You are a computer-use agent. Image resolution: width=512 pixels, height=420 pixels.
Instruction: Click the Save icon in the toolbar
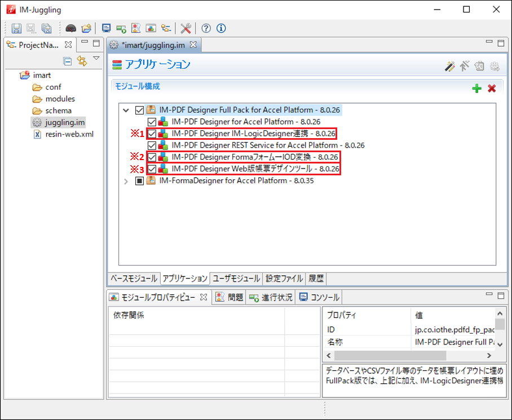coord(16,28)
